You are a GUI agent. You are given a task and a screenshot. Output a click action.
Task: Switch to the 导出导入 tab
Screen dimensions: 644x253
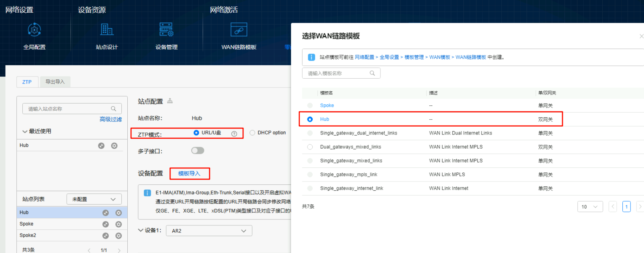point(55,82)
